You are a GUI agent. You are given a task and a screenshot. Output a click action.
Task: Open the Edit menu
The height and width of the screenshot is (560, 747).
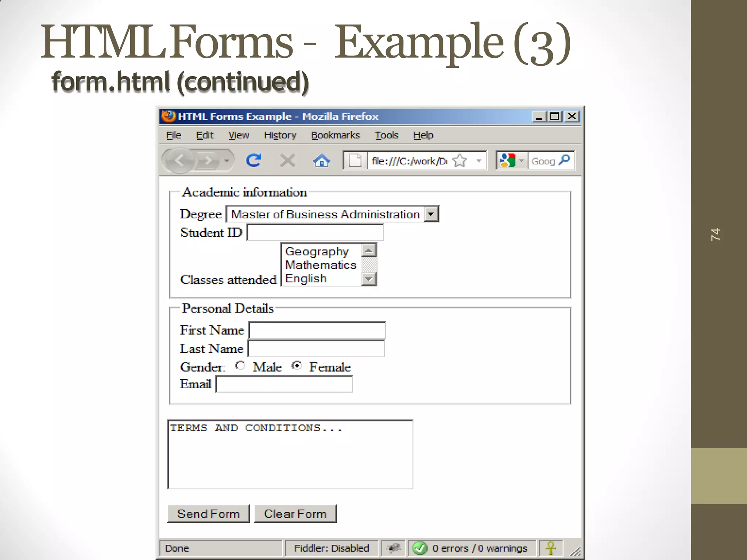(x=205, y=135)
